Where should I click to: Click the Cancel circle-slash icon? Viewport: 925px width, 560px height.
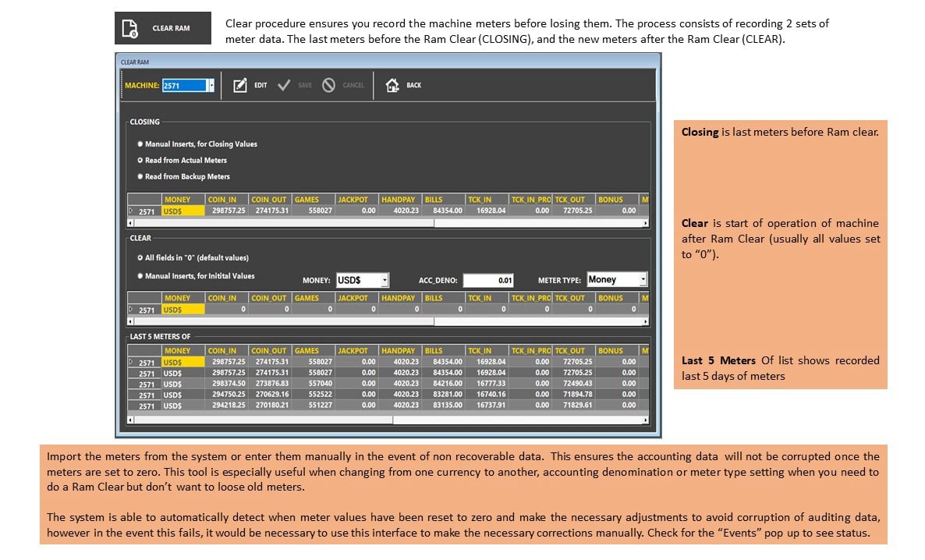coord(328,86)
